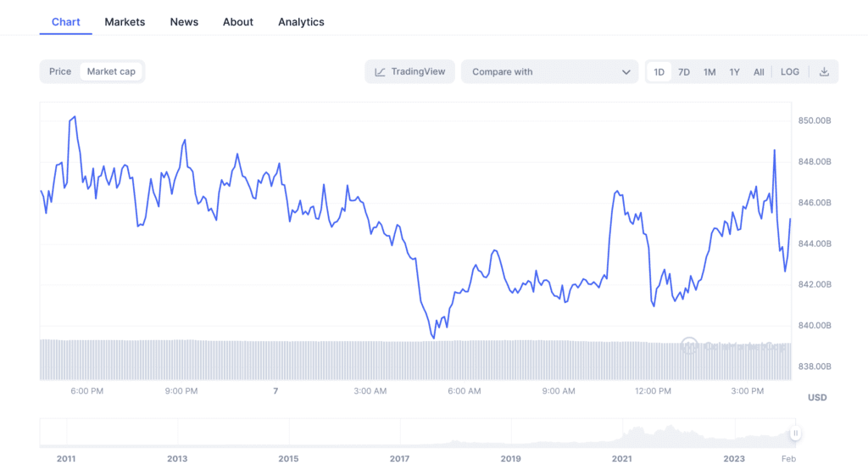Set time range to 7D
The image size is (868, 476).
(x=683, y=72)
